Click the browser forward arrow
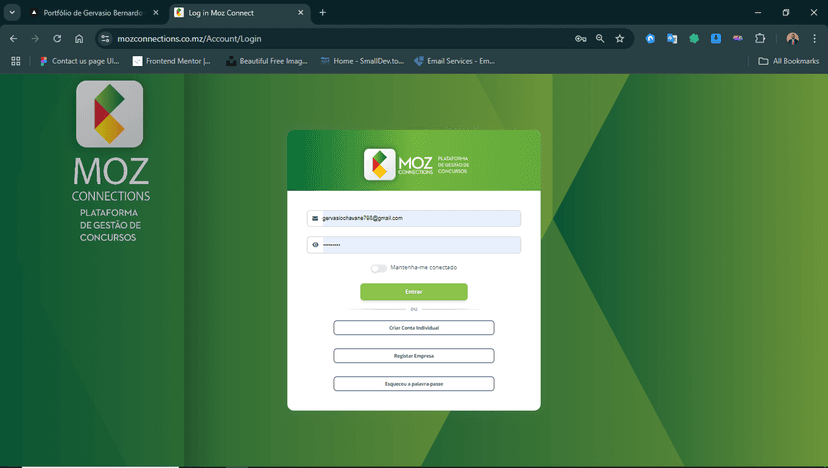828x468 pixels. pyautogui.click(x=35, y=39)
